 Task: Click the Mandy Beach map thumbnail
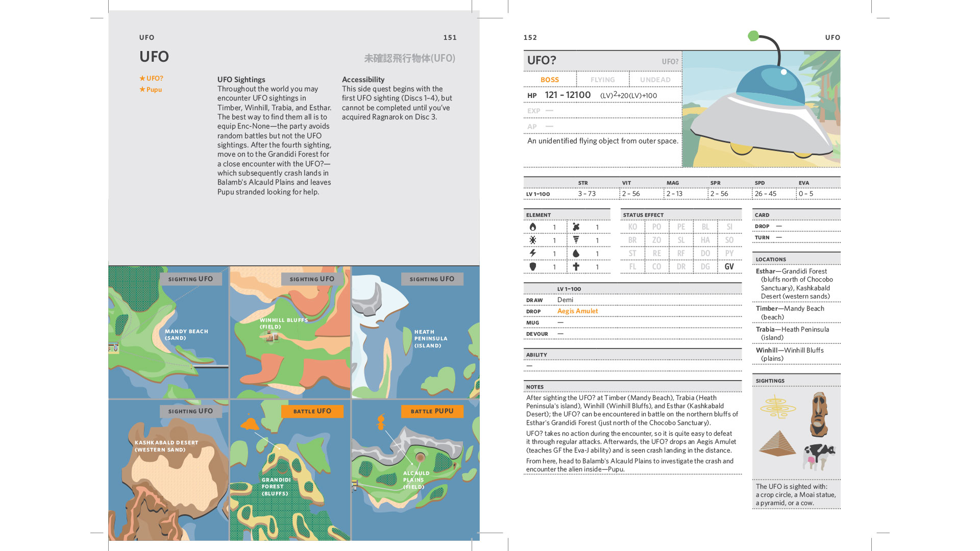[x=168, y=332]
